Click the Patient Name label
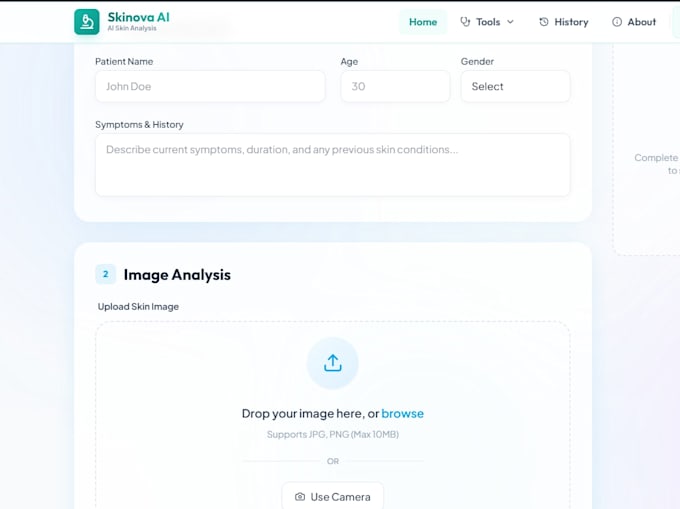This screenshot has height=509, width=680. click(124, 61)
